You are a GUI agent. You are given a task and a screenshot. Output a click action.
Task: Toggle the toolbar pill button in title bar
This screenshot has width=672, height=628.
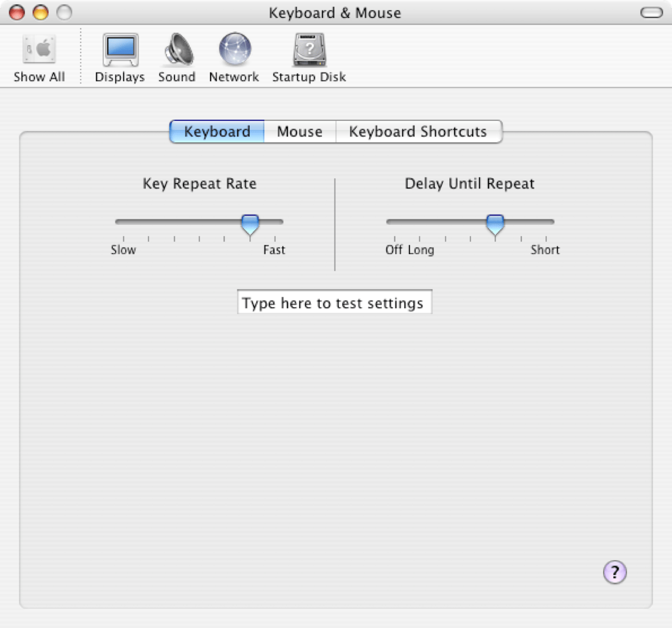click(651, 12)
